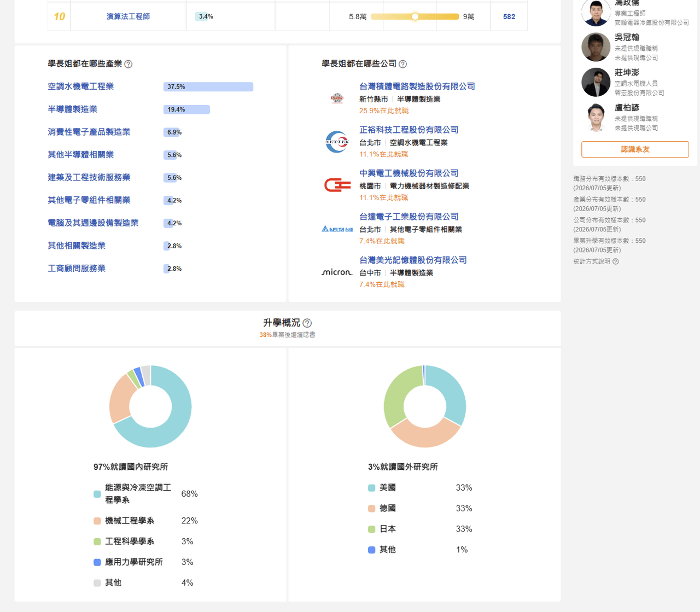Click the name 盧柏諺

(x=627, y=108)
